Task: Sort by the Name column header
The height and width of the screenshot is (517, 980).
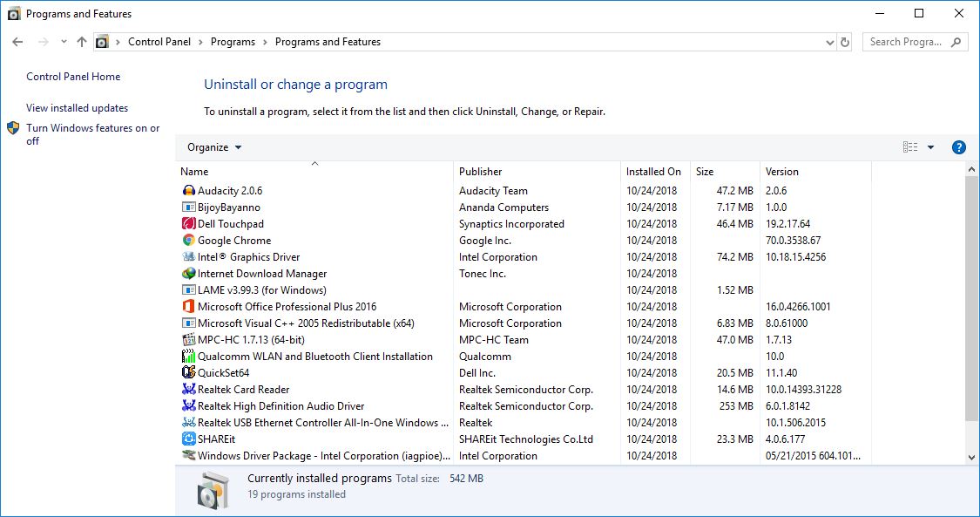Action: point(193,171)
